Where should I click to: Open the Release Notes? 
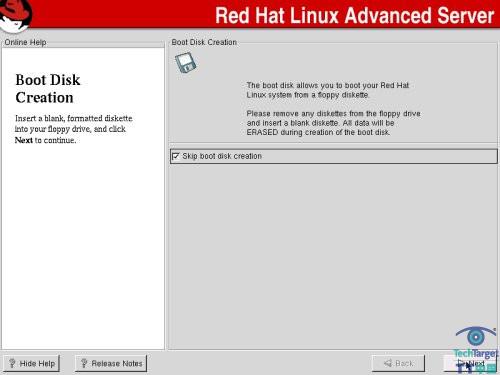pyautogui.click(x=111, y=363)
